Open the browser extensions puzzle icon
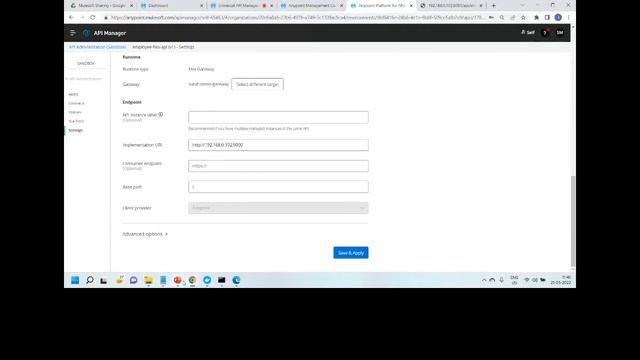This screenshot has width=640, height=360. (536, 18)
